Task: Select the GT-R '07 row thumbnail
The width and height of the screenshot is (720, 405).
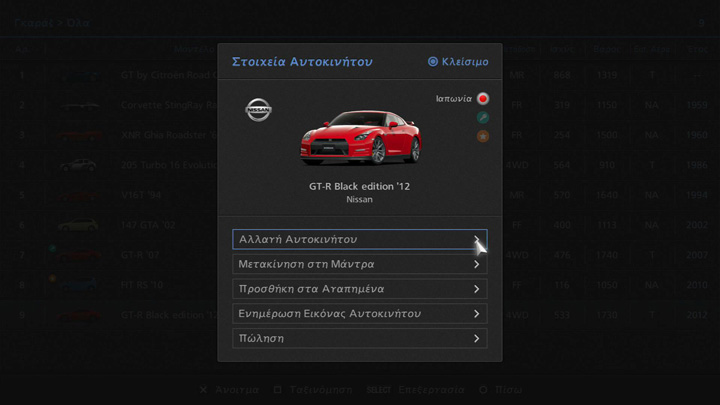Action: coord(79,255)
